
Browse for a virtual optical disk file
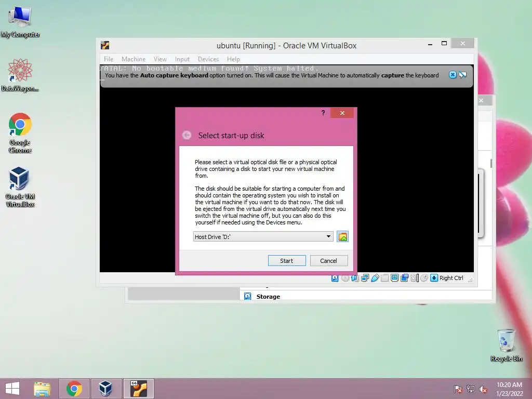point(343,236)
